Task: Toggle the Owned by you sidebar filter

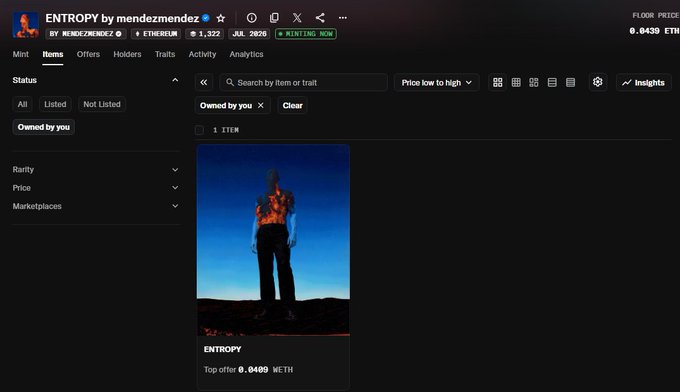Action: [x=44, y=127]
